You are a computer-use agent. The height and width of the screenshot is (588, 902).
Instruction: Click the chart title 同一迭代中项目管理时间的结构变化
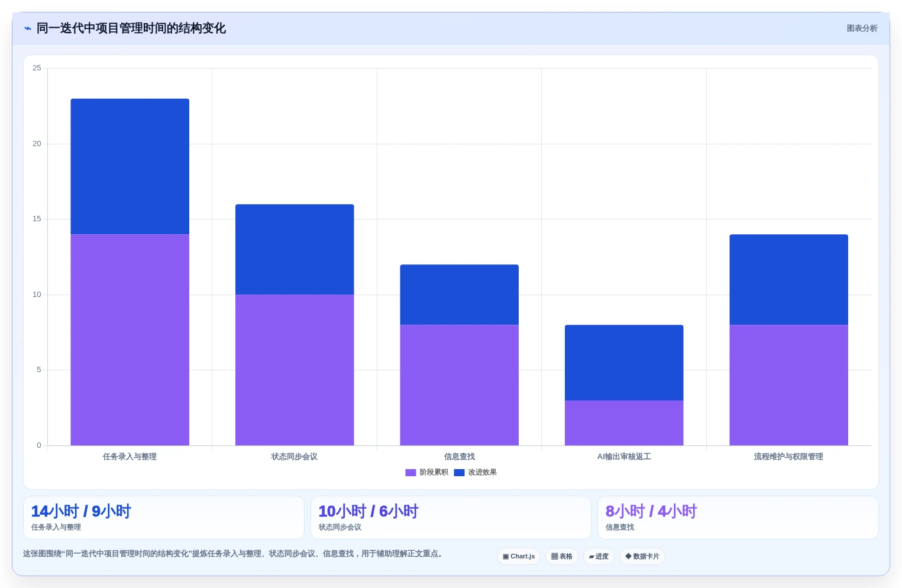tap(131, 28)
